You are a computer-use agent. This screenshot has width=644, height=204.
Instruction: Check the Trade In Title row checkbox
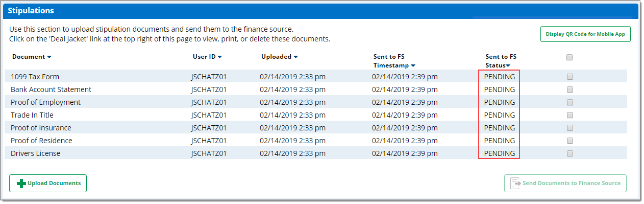click(569, 115)
